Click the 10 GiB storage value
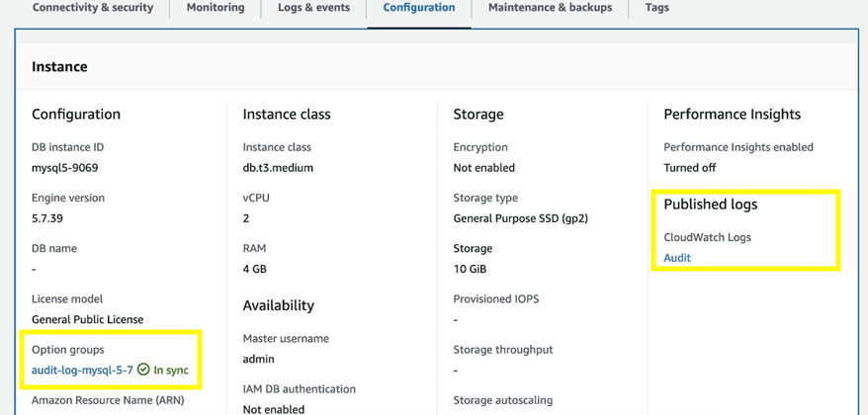This screenshot has height=415, width=868. [470, 269]
